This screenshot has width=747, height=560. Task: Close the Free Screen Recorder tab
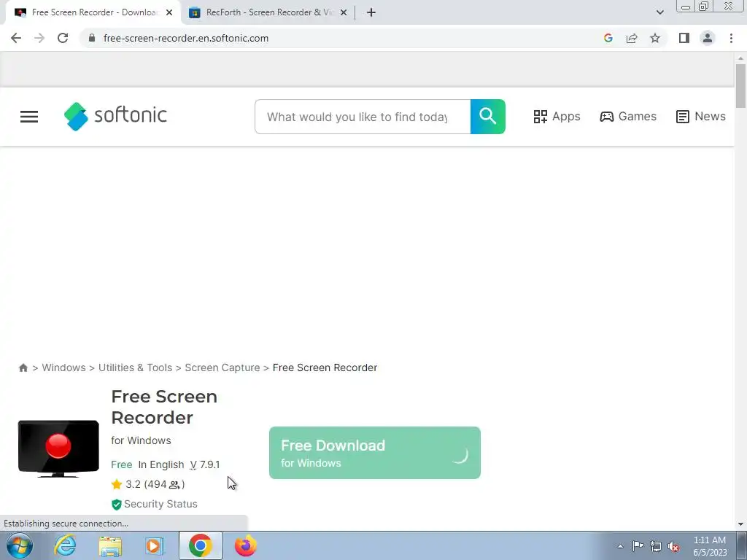click(x=169, y=12)
